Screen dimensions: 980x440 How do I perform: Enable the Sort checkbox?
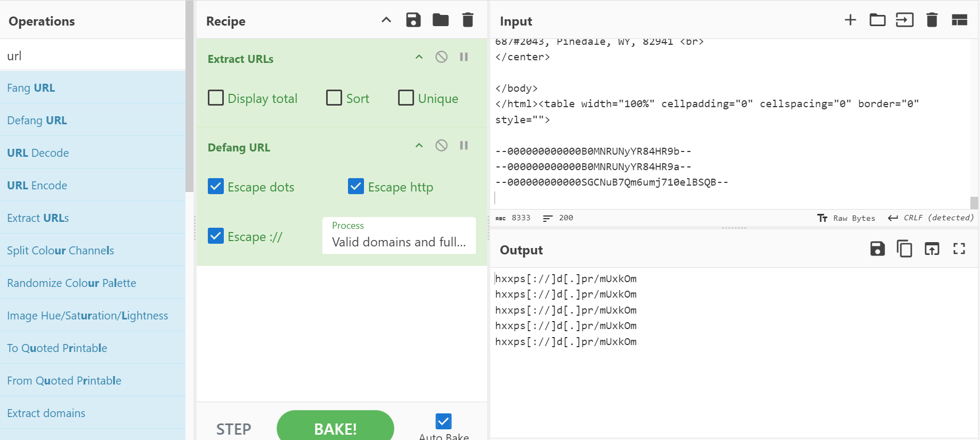(x=334, y=98)
